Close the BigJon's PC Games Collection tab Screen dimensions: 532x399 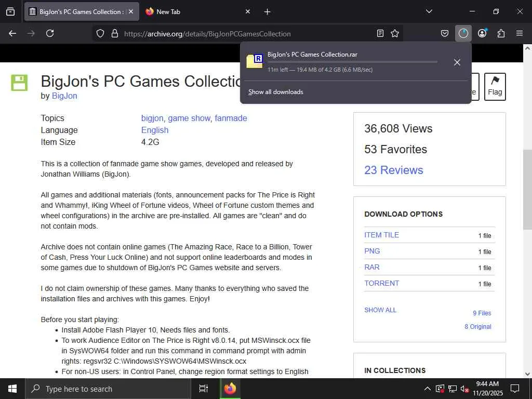tap(131, 11)
